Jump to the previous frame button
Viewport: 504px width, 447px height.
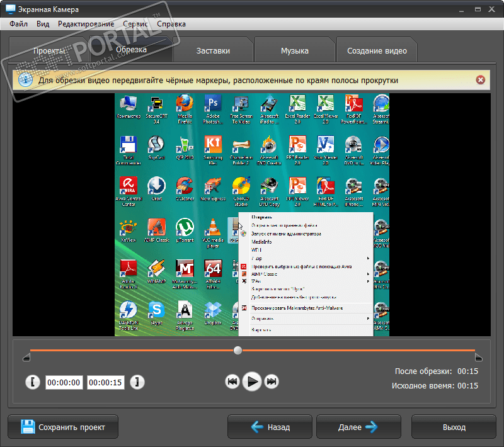[232, 382]
